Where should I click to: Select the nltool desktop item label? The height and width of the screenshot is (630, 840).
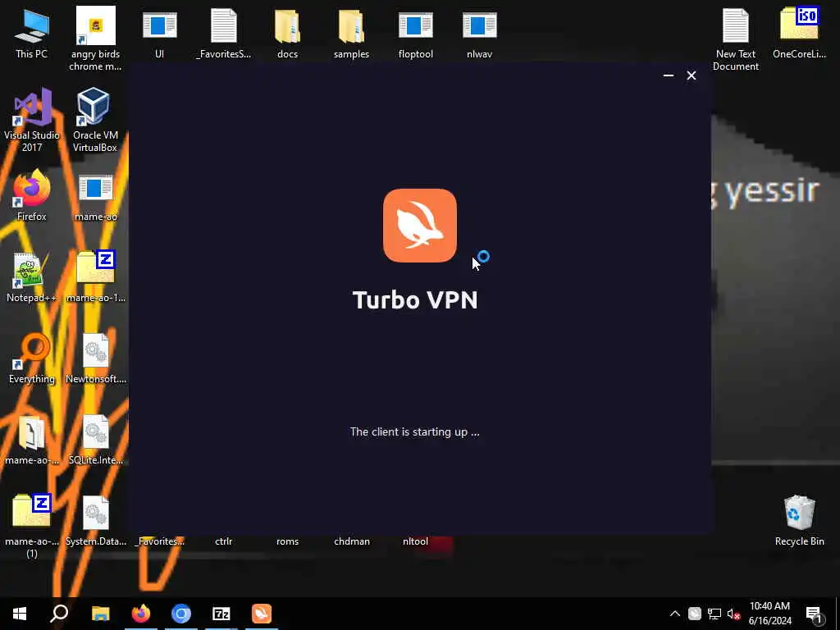(415, 541)
